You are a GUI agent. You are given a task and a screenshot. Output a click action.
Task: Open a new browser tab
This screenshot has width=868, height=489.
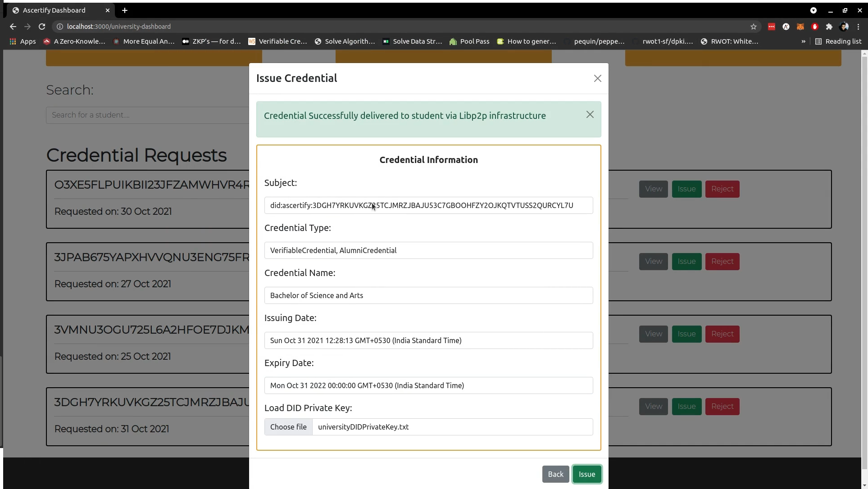(x=125, y=10)
